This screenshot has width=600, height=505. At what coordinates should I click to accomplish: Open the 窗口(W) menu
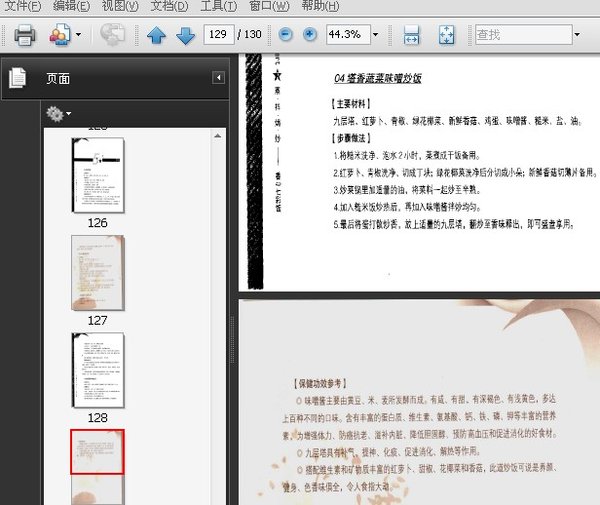tap(269, 6)
